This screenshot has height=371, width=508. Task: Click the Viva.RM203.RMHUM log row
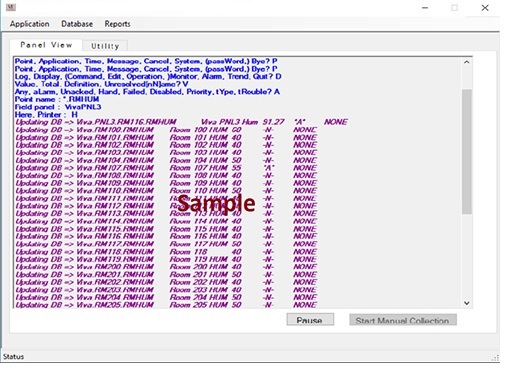[x=166, y=290]
